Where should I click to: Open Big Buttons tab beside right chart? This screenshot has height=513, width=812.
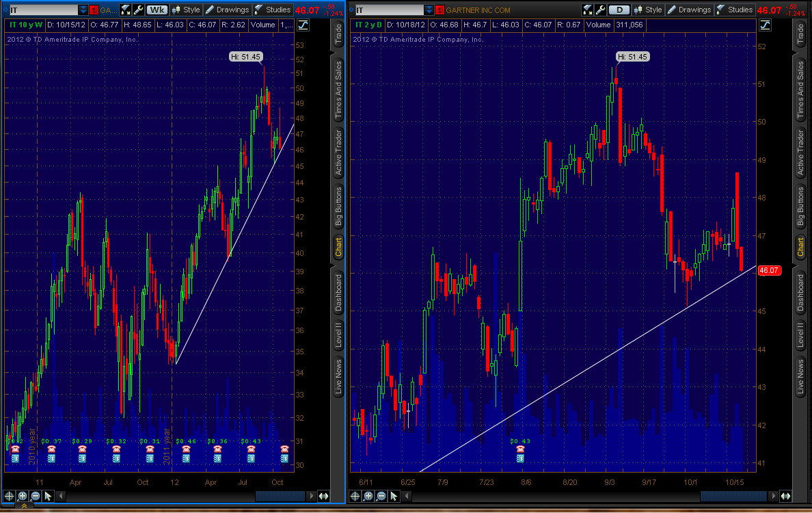coord(800,207)
